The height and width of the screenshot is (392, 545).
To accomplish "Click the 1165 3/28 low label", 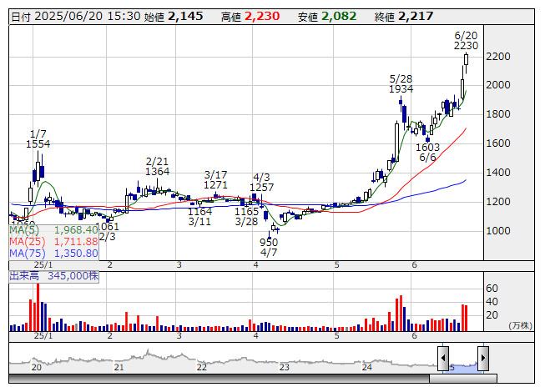I will click(x=246, y=216).
